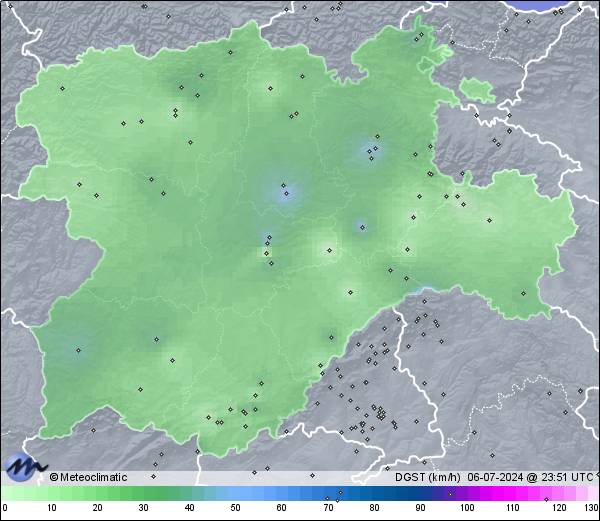
Task: Click the 23:51 UTC timestamp
Action: tap(567, 477)
